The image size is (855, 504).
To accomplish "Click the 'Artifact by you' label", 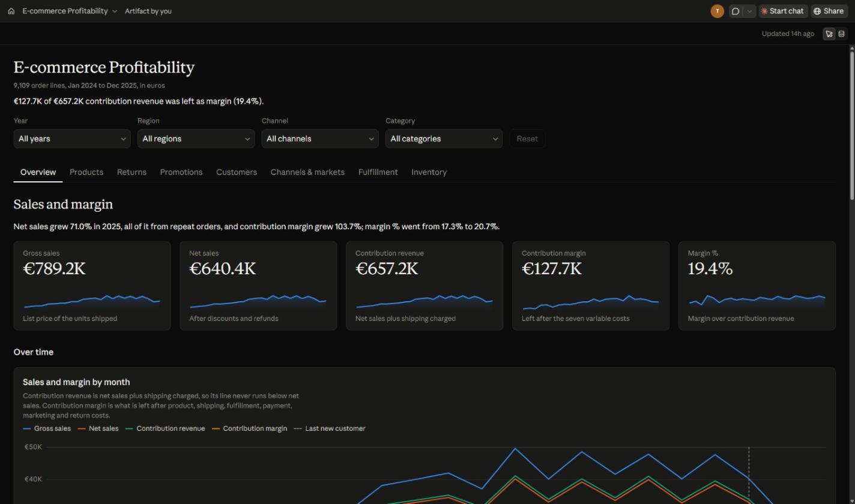I will point(148,11).
